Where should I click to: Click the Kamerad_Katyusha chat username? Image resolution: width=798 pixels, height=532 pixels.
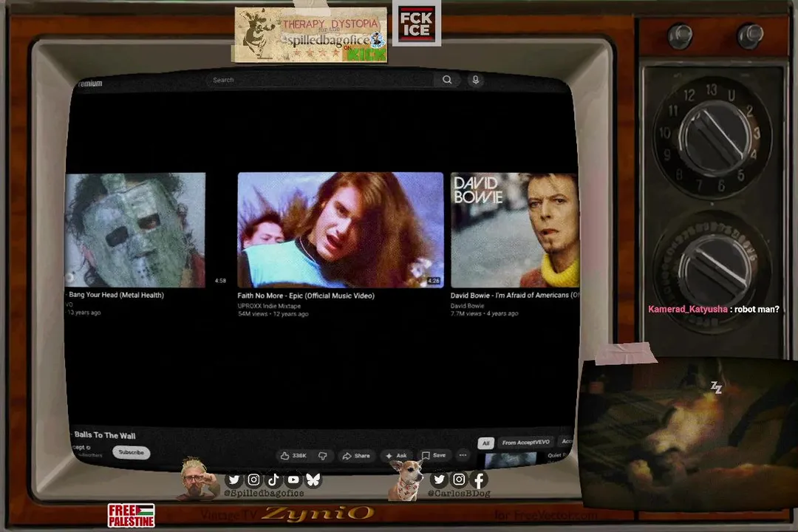pos(688,309)
